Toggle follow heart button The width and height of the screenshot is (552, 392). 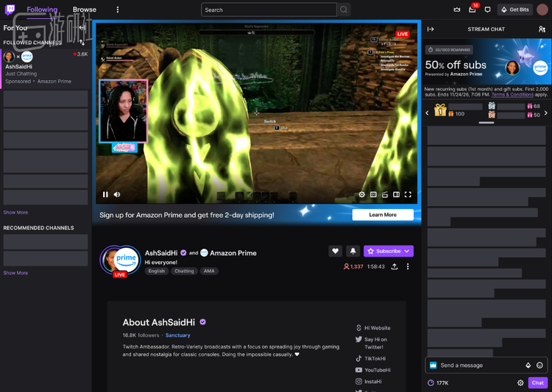point(335,251)
